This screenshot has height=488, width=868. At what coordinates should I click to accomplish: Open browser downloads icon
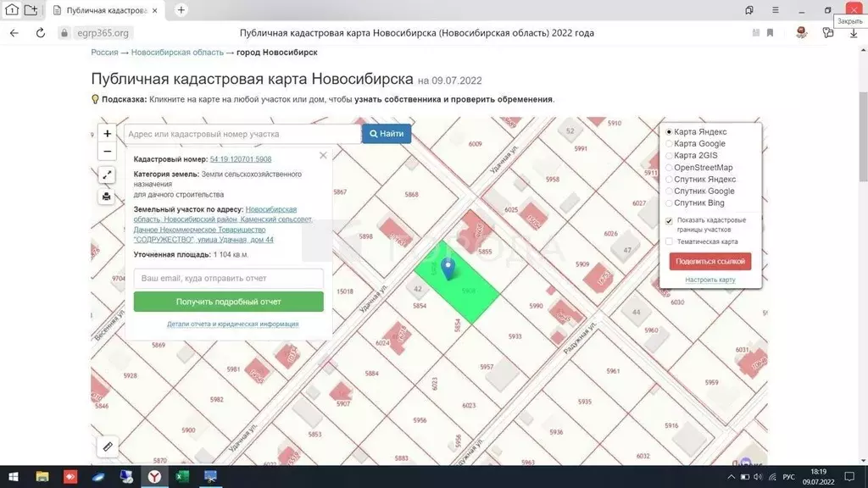(854, 33)
